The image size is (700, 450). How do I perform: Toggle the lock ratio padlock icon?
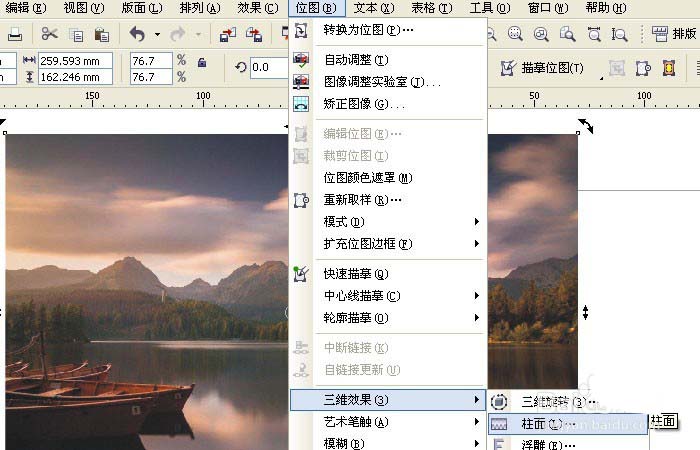[x=202, y=62]
